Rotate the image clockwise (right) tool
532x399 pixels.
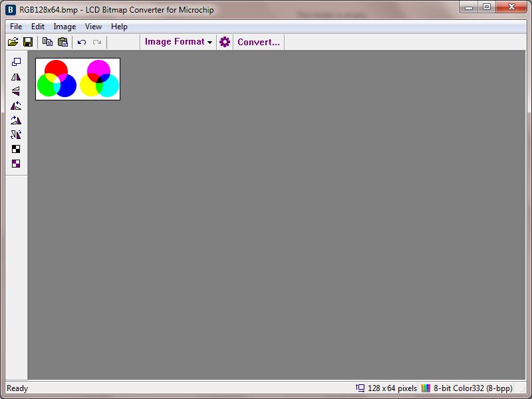[x=16, y=120]
